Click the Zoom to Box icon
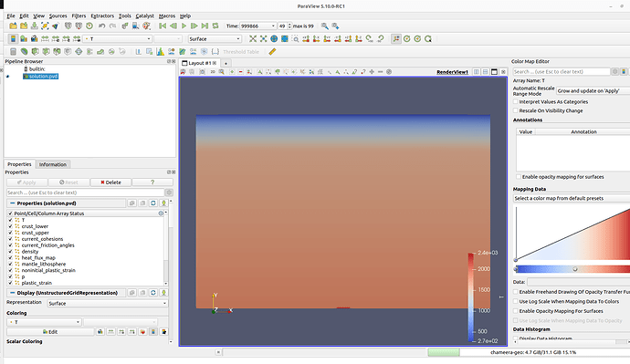Screen dimensions: 630x364 coord(296,39)
